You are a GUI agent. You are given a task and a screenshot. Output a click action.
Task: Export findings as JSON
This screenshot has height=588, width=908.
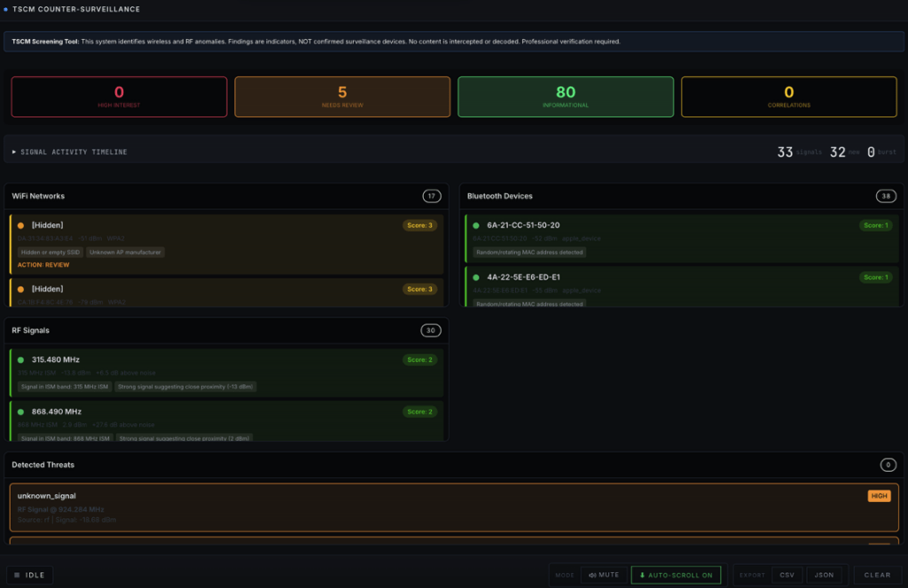point(824,575)
